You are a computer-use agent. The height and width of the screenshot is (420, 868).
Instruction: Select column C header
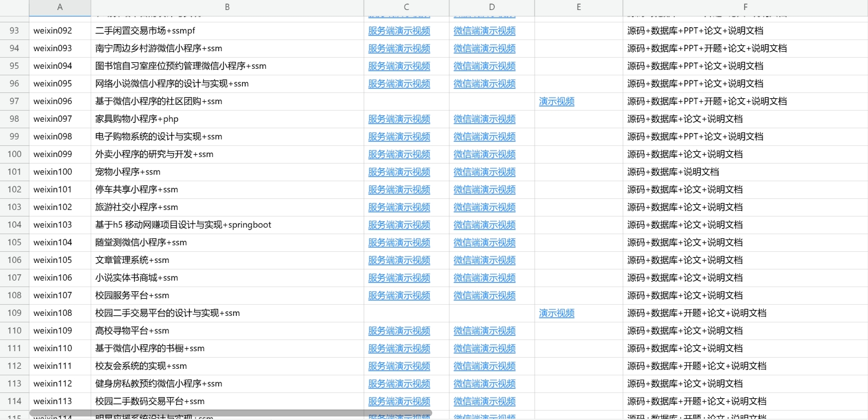pos(406,8)
